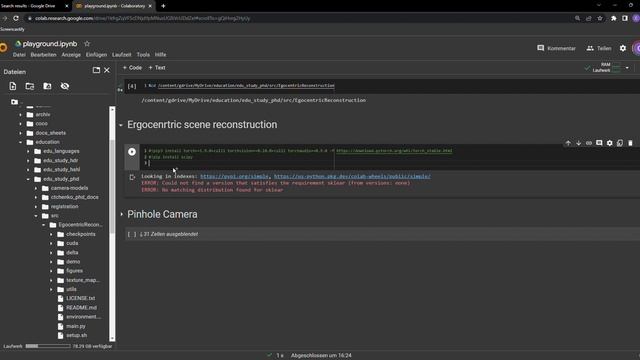Image resolution: width=640 pixels, height=360 pixels.
Task: Upload file icon in Dateien panel
Action: tap(13, 86)
